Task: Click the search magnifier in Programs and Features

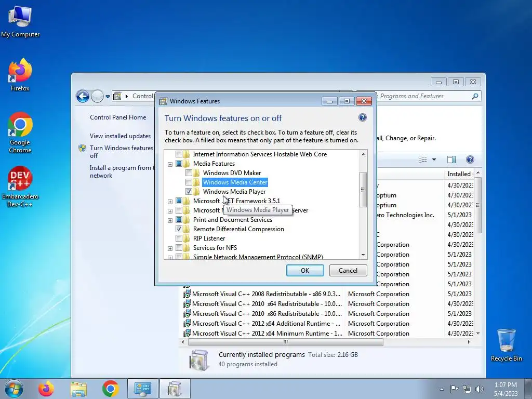Action: point(475,96)
